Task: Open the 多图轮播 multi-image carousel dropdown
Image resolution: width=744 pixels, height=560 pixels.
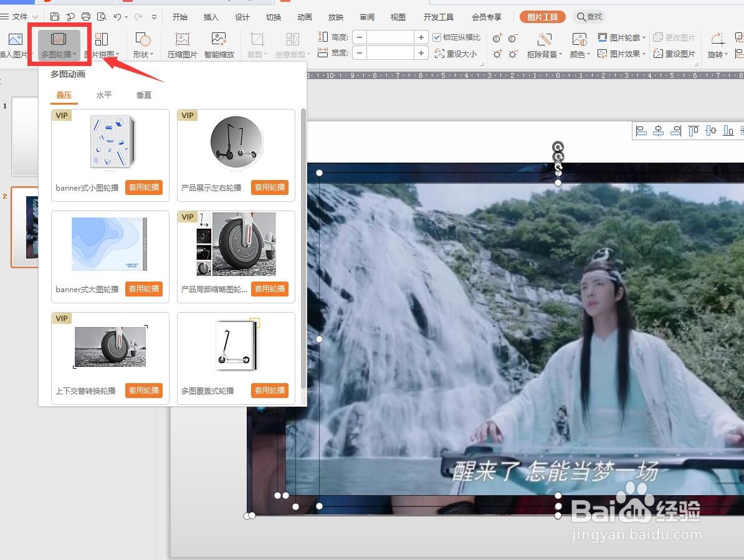Action: coord(59,45)
